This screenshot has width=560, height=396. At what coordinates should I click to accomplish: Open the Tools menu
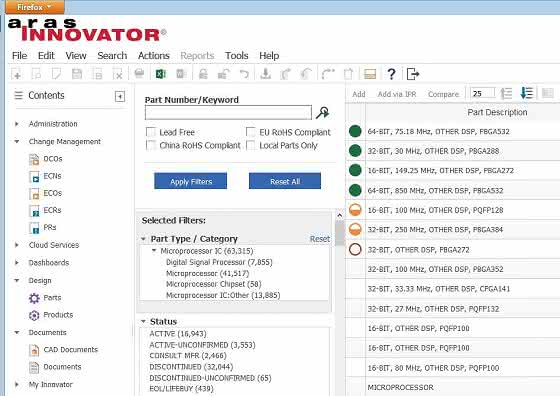(236, 56)
